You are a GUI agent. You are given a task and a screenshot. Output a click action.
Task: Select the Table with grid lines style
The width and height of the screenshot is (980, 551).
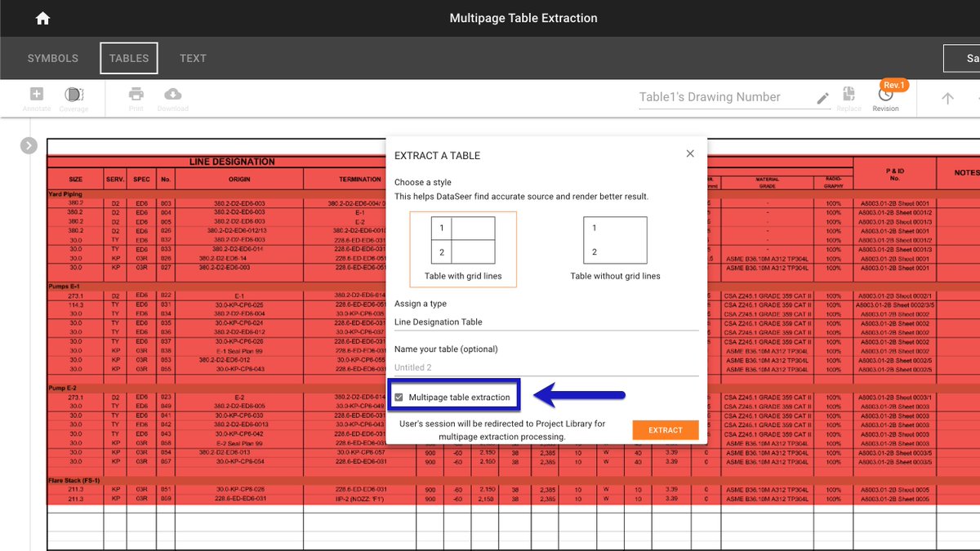463,240
